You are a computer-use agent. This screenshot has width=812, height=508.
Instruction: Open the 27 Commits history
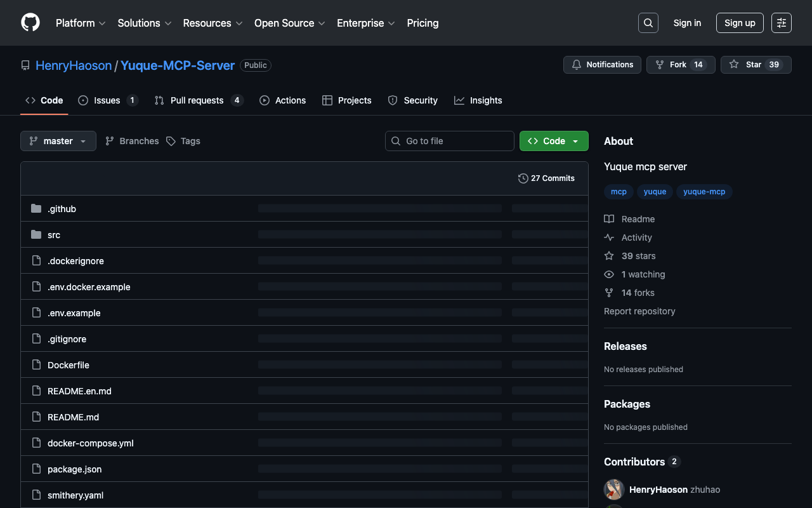click(546, 178)
